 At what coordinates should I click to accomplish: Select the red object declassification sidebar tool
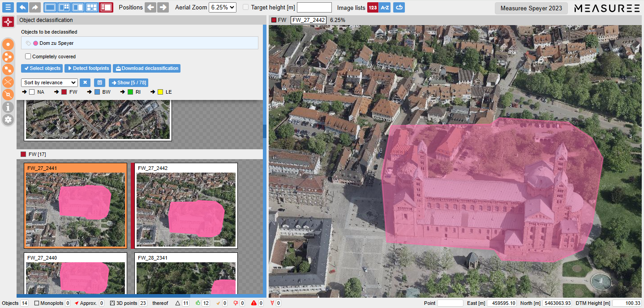pyautogui.click(x=8, y=21)
